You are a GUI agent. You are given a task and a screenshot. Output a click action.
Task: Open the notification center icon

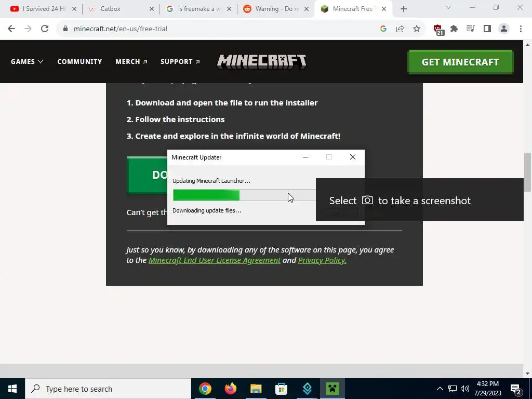point(516,390)
